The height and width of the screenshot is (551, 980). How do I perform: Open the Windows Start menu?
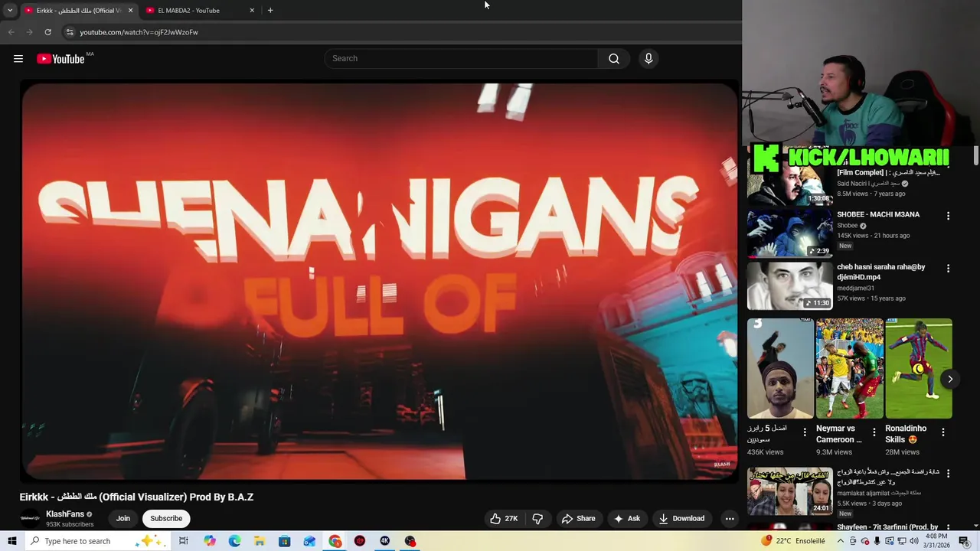click(12, 541)
